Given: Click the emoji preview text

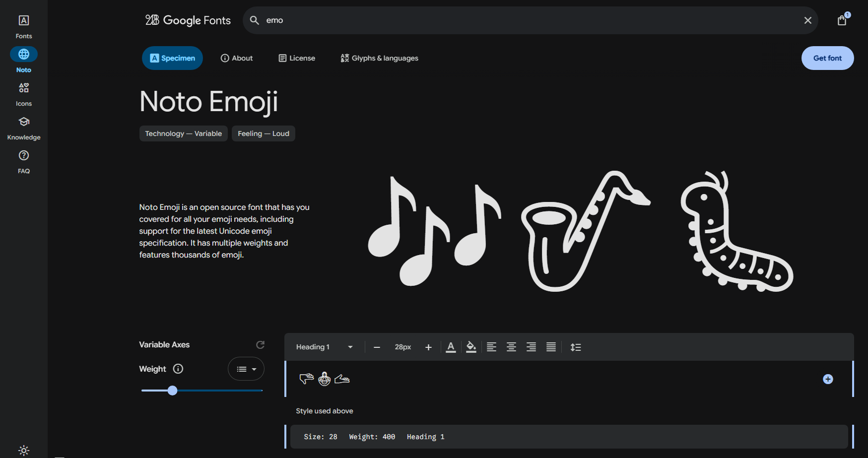Looking at the screenshot, I should coord(325,379).
